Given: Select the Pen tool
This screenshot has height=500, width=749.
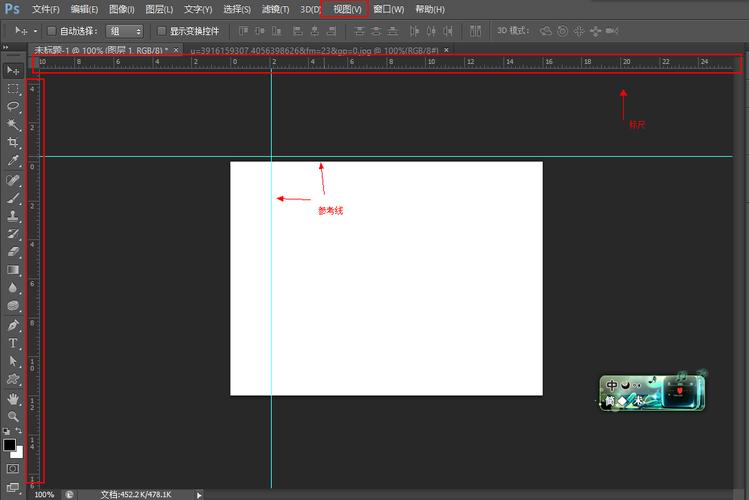Looking at the screenshot, I should [x=13, y=325].
